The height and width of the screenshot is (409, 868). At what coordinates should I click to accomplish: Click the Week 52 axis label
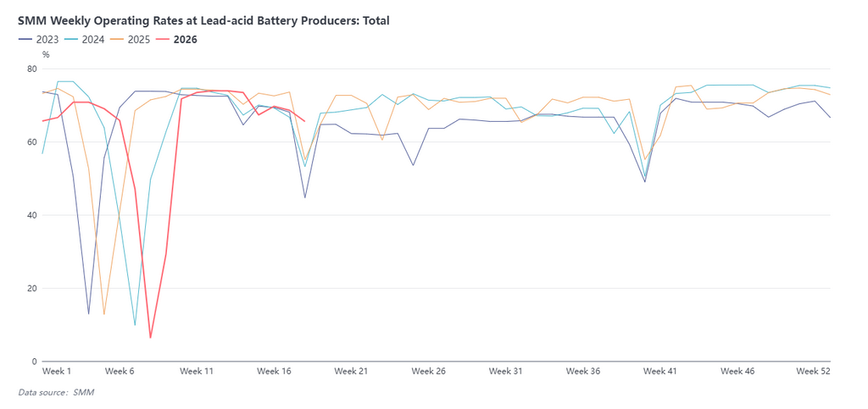(812, 371)
